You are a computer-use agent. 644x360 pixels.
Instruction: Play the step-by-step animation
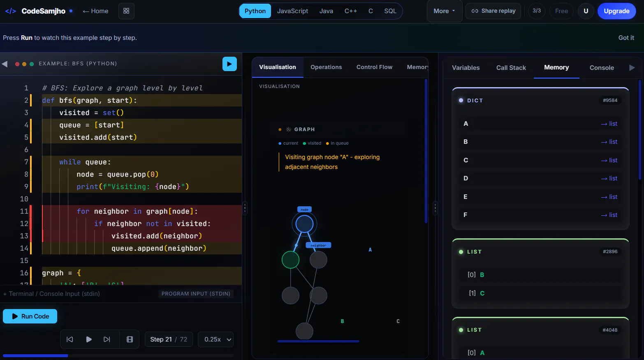click(x=88, y=339)
